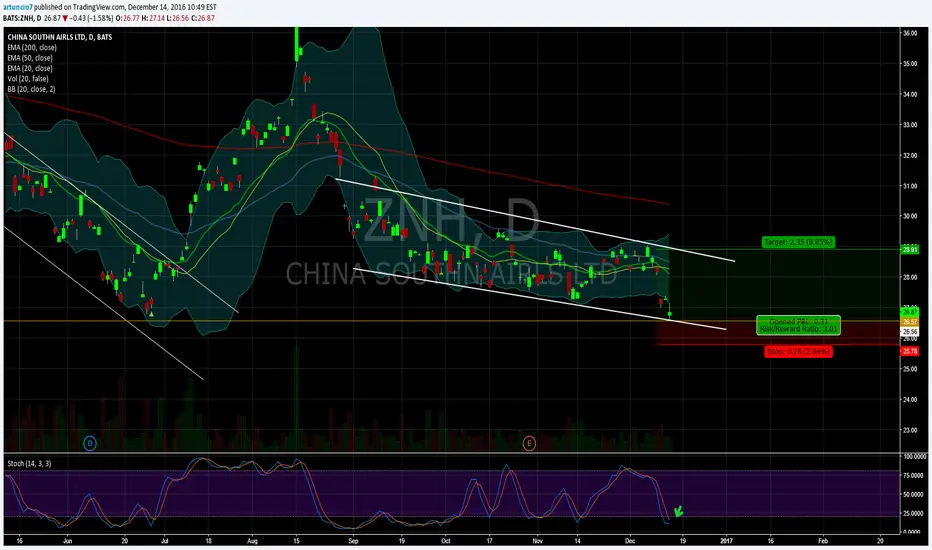Click the 35.00 price axis label
Image resolution: width=932 pixels, height=550 pixels.
click(910, 64)
